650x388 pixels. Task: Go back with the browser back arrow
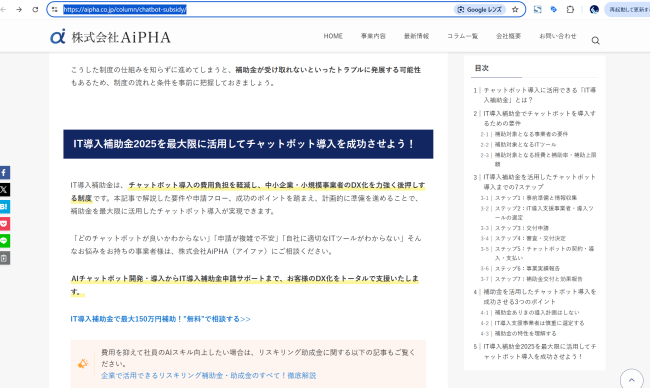(x=3, y=9)
